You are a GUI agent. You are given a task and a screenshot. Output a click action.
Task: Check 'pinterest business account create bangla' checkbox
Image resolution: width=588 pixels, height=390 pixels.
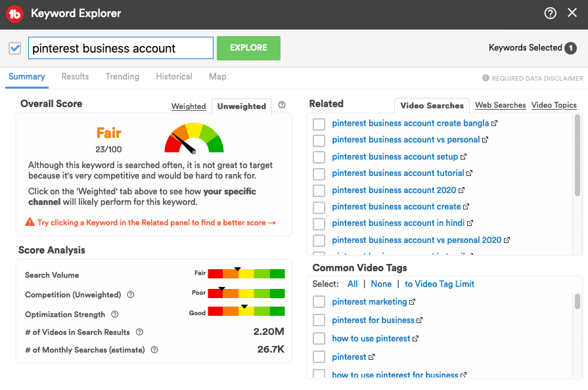(x=319, y=124)
